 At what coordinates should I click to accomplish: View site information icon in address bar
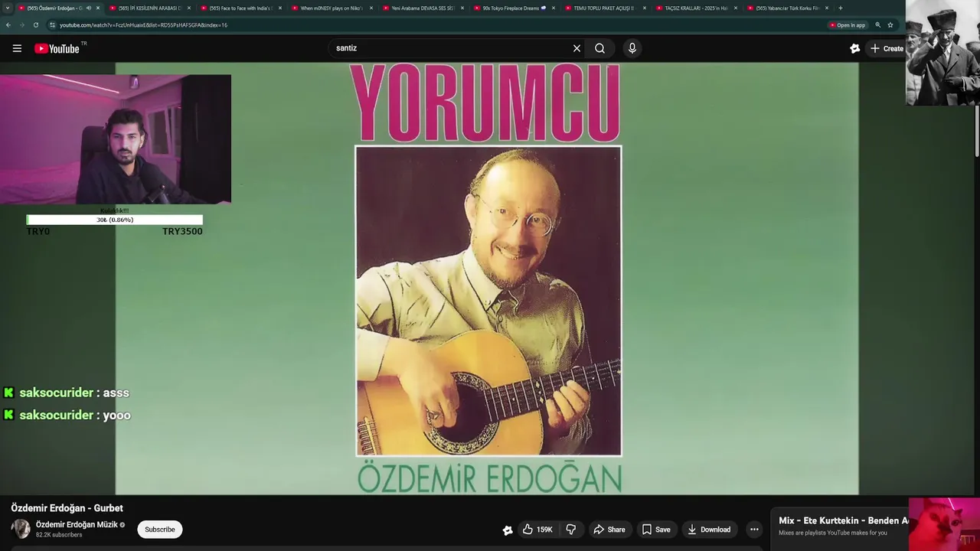click(52, 24)
